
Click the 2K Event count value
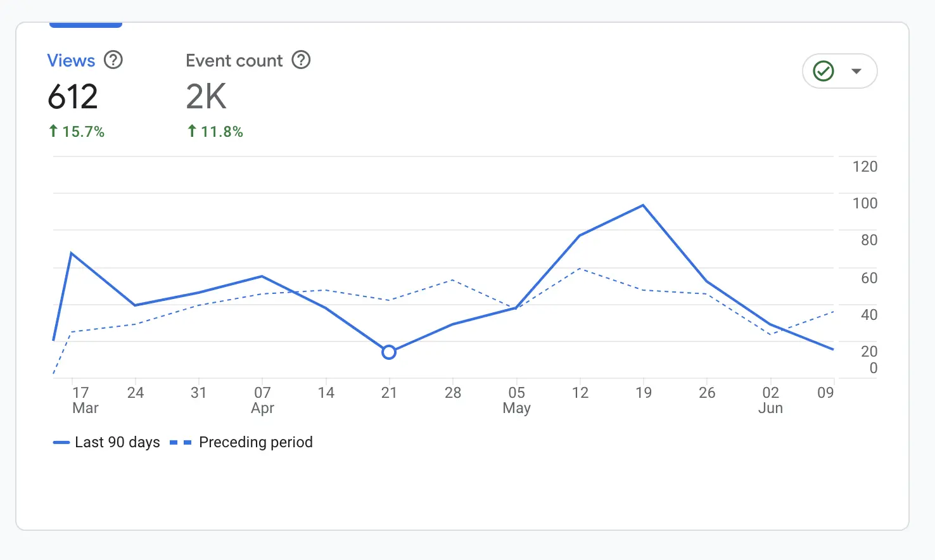point(205,96)
